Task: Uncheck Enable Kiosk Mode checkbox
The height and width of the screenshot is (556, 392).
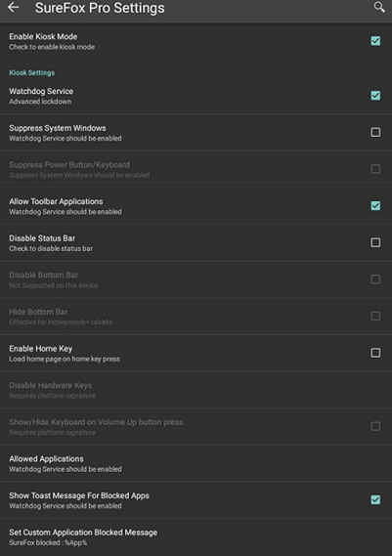Action: coord(375,41)
